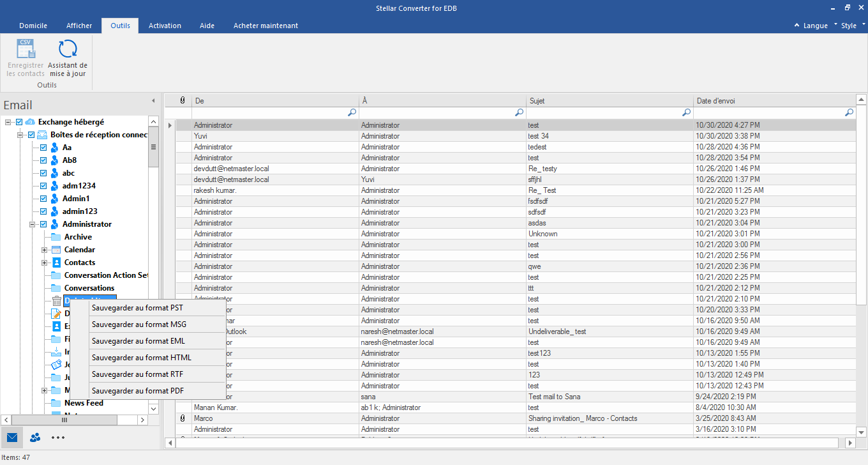Viewport: 868px width, 465px height.
Task: Expand the Contacts folder node
Action: pyautogui.click(x=45, y=263)
